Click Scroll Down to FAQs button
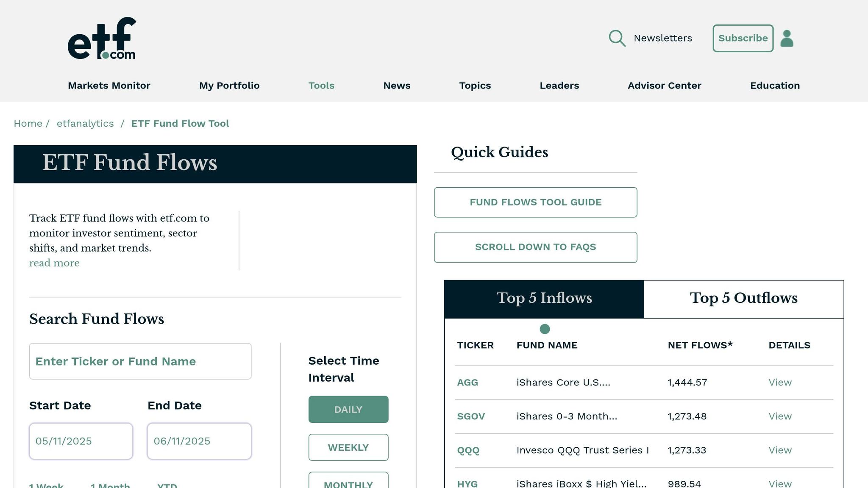Viewport: 868px width, 488px height. [535, 247]
